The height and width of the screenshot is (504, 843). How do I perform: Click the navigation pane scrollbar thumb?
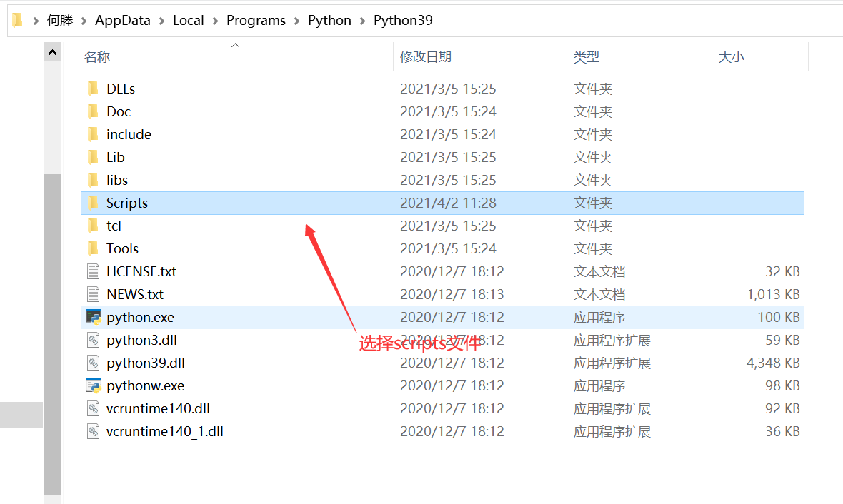tap(52, 334)
